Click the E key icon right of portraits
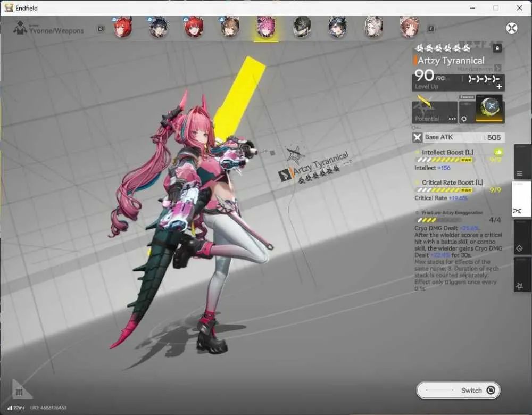The width and height of the screenshot is (532, 415). tap(431, 29)
